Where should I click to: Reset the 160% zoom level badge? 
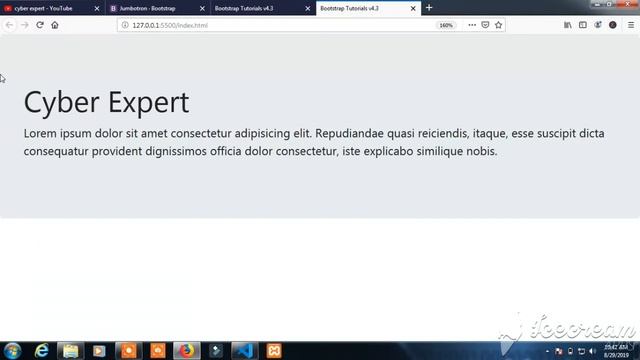click(446, 25)
